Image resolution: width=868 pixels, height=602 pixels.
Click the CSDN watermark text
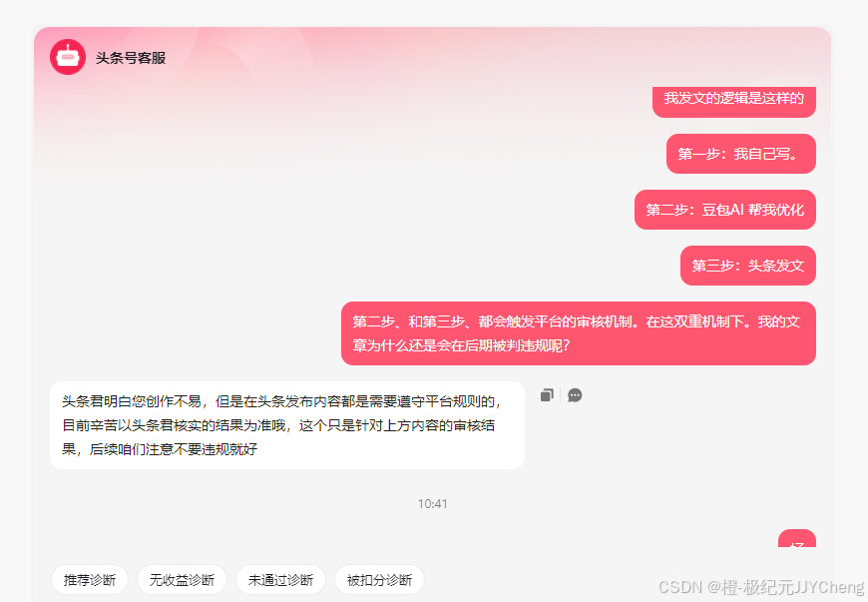(x=761, y=586)
